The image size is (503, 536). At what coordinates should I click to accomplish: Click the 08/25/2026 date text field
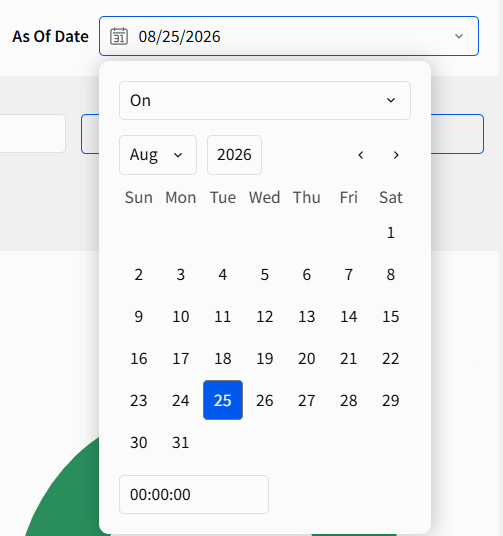[289, 36]
